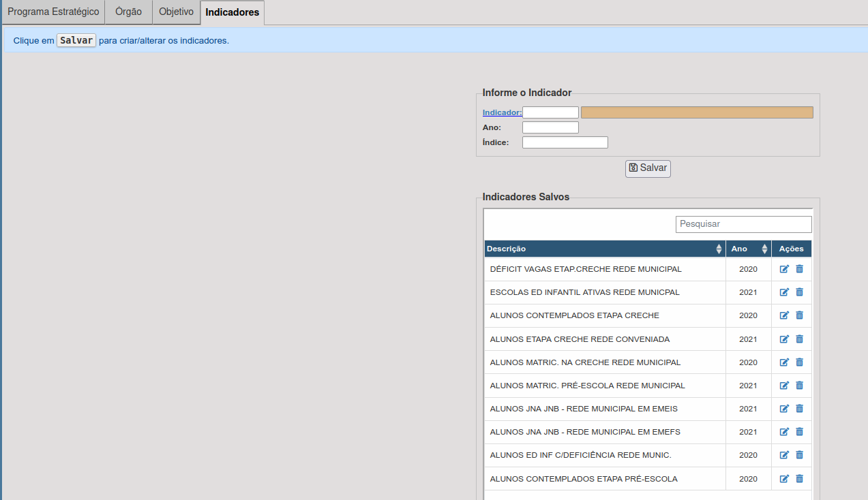Sort table by Ano column
Image resolution: width=868 pixels, height=500 pixels.
pos(748,249)
